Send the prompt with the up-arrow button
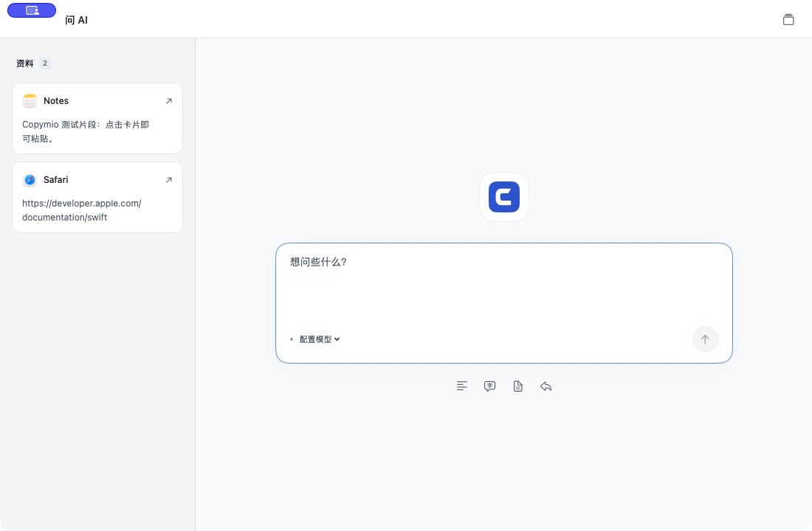Image resolution: width=812 pixels, height=531 pixels. [705, 339]
